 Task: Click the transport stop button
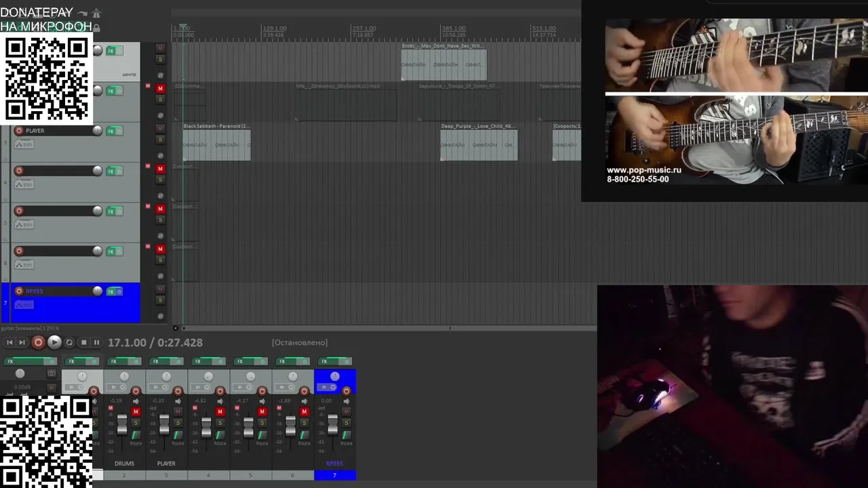pos(83,343)
